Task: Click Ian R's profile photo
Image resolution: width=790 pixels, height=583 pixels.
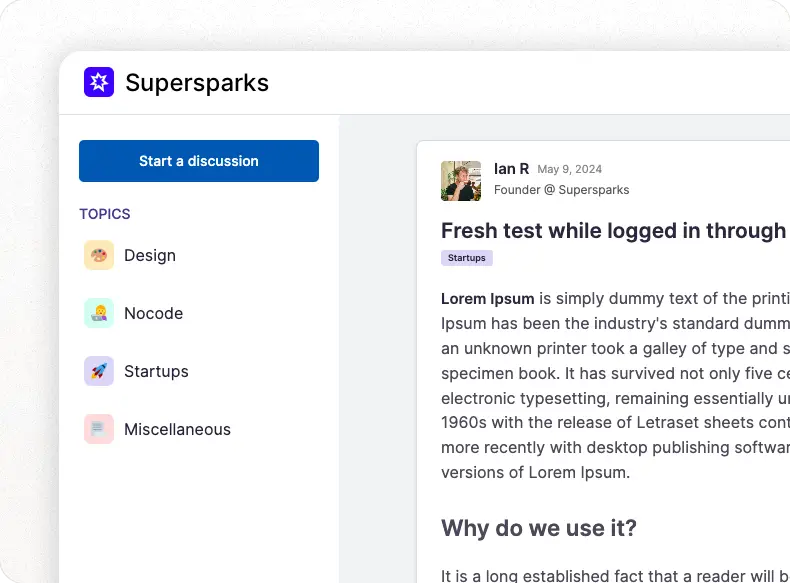Action: (x=461, y=181)
